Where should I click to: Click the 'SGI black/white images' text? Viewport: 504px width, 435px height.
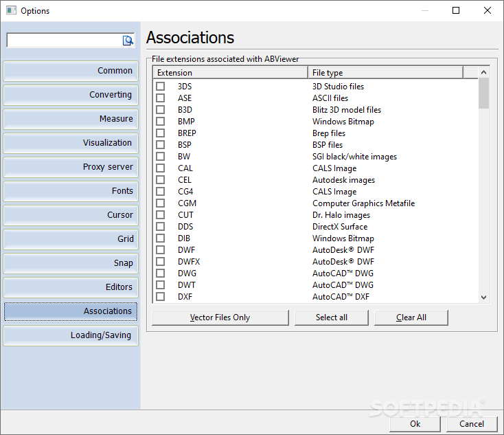pyautogui.click(x=354, y=157)
